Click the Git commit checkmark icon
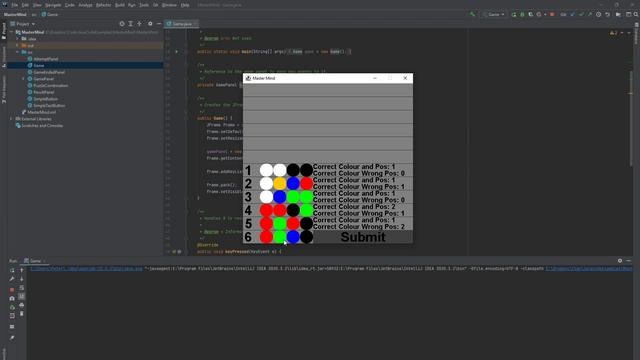The height and width of the screenshot is (360, 640). 581,14
